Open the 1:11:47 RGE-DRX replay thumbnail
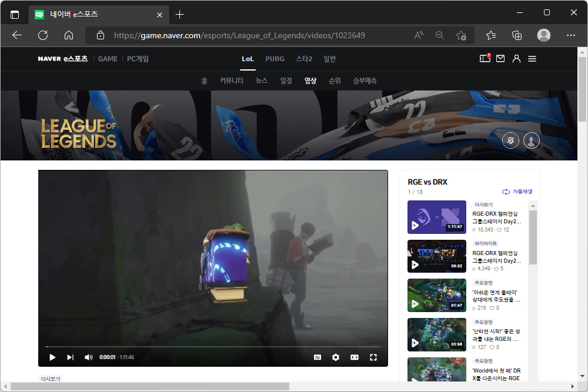The image size is (588, 392). (437, 217)
